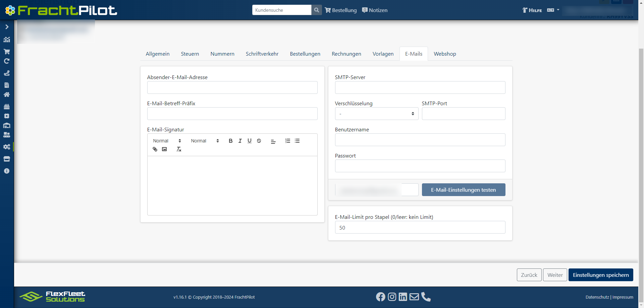Viewport: 644px width, 308px height.
Task: Switch to the Steuern tab
Action: coord(190,54)
